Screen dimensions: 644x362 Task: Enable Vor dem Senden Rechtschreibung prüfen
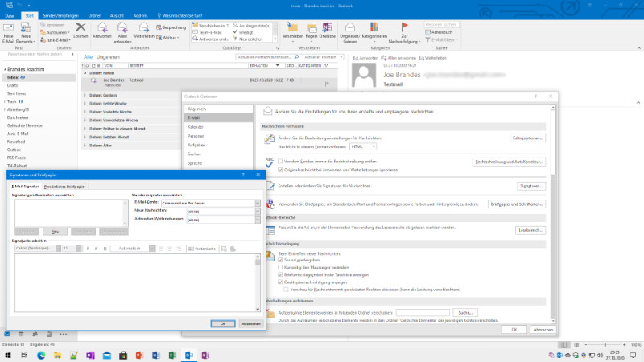coord(280,162)
